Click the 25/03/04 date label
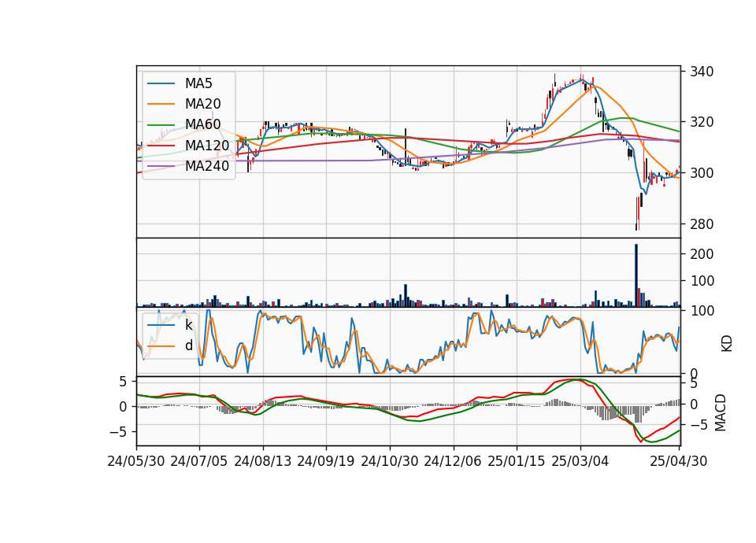Viewport: 756px width, 543px height. tap(580, 461)
